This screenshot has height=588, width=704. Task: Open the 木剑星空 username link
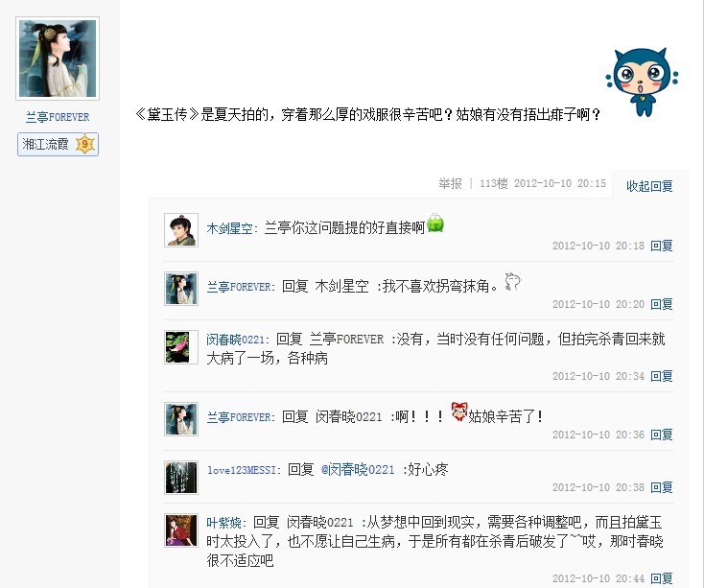229,228
